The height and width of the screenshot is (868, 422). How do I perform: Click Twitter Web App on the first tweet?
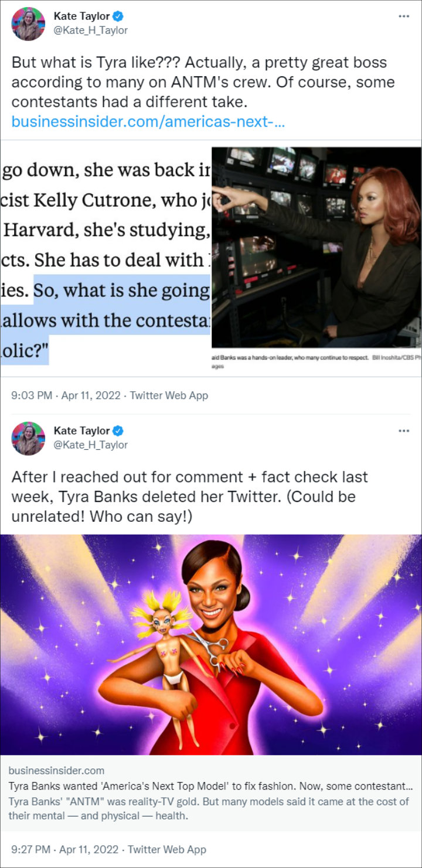pos(169,395)
